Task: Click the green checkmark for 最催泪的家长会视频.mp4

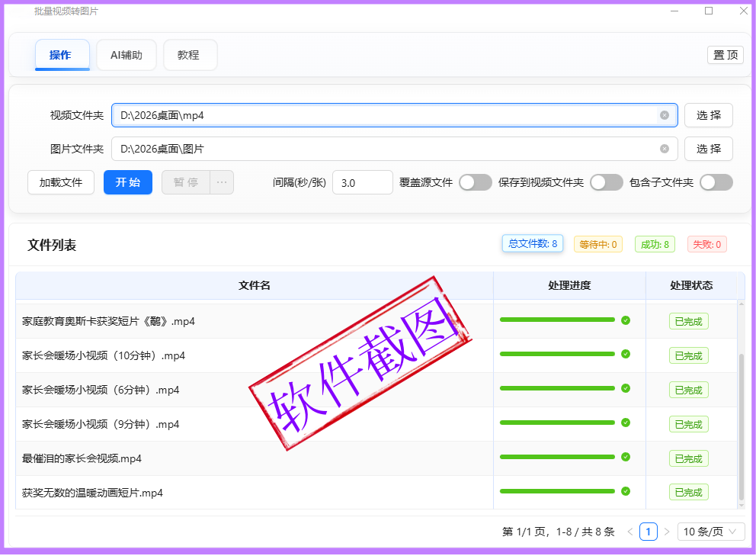Action: coord(626,457)
